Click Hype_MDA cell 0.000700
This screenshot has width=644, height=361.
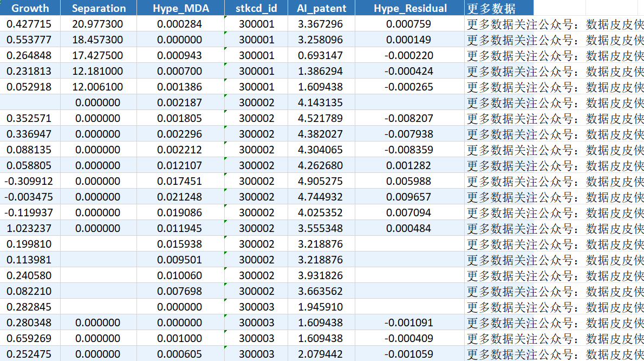point(181,70)
